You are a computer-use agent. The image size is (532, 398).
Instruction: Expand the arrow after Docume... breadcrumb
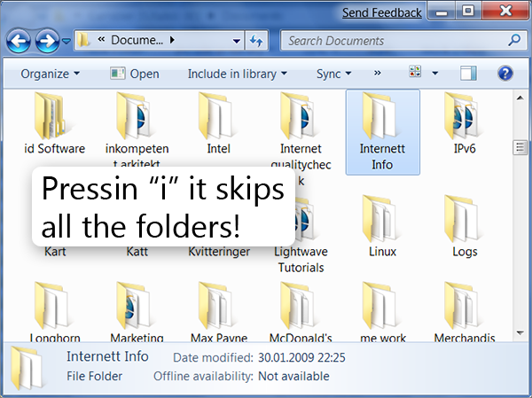click(x=172, y=40)
